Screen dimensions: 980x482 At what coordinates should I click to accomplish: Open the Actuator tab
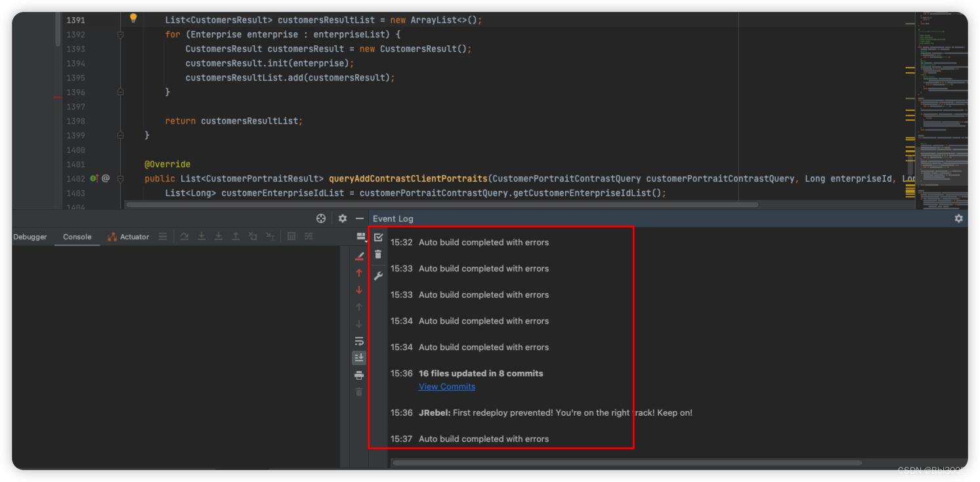click(133, 237)
